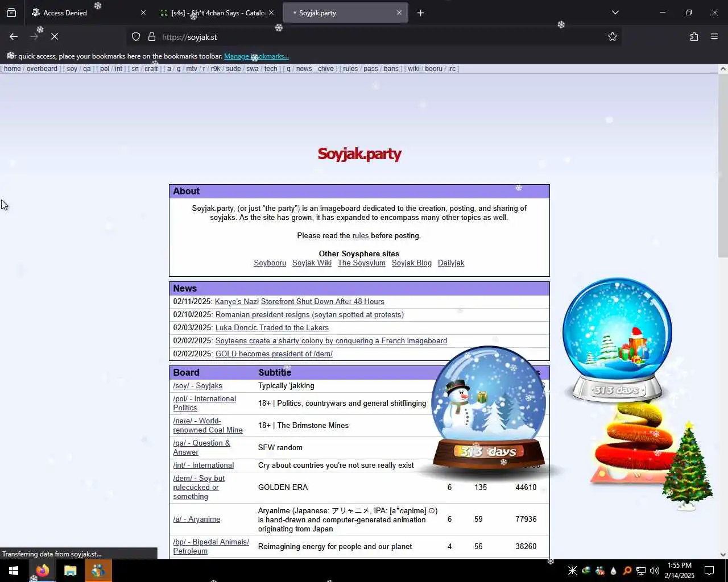Close the Soyjak.party tab
The height and width of the screenshot is (582, 728).
pos(399,13)
